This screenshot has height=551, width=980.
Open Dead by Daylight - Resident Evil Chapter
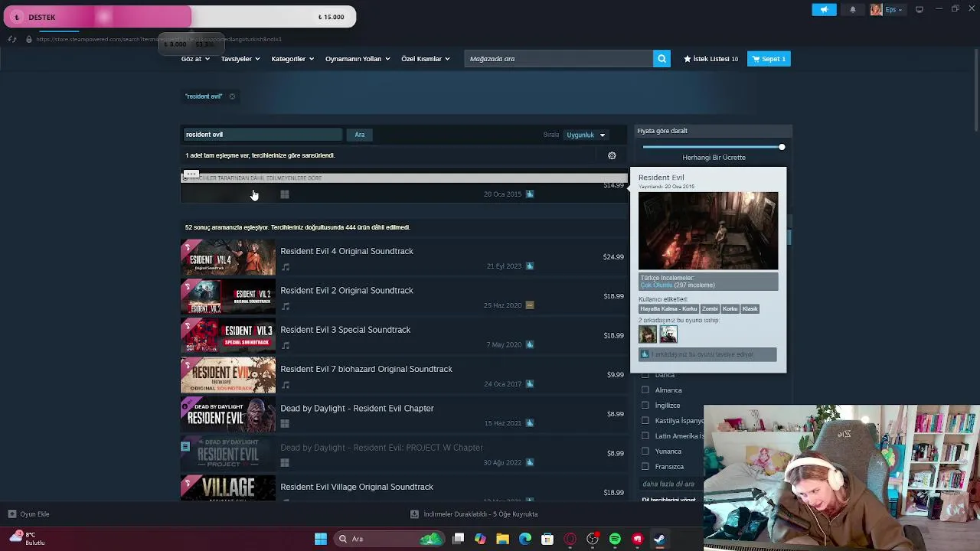[403, 415]
